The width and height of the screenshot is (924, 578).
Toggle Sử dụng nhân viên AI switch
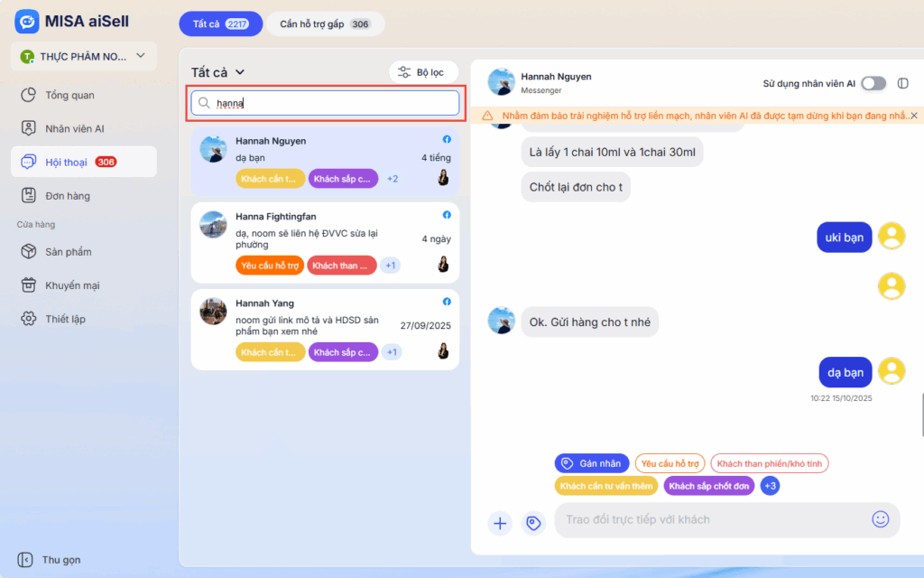click(873, 83)
